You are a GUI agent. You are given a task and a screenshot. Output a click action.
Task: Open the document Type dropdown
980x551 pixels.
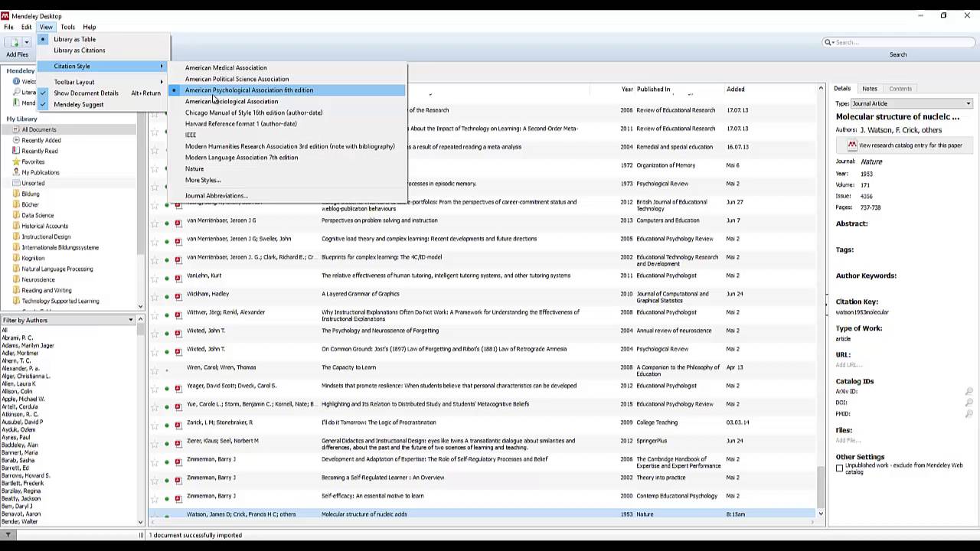pos(911,103)
